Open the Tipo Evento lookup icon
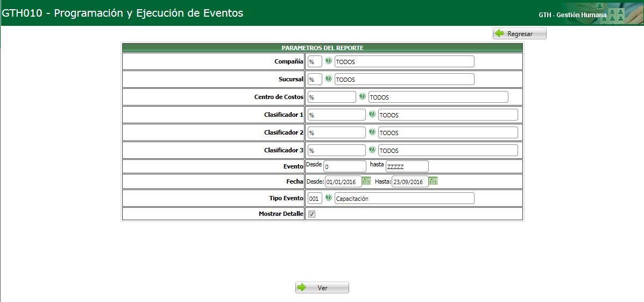644x302 pixels. [x=329, y=197]
